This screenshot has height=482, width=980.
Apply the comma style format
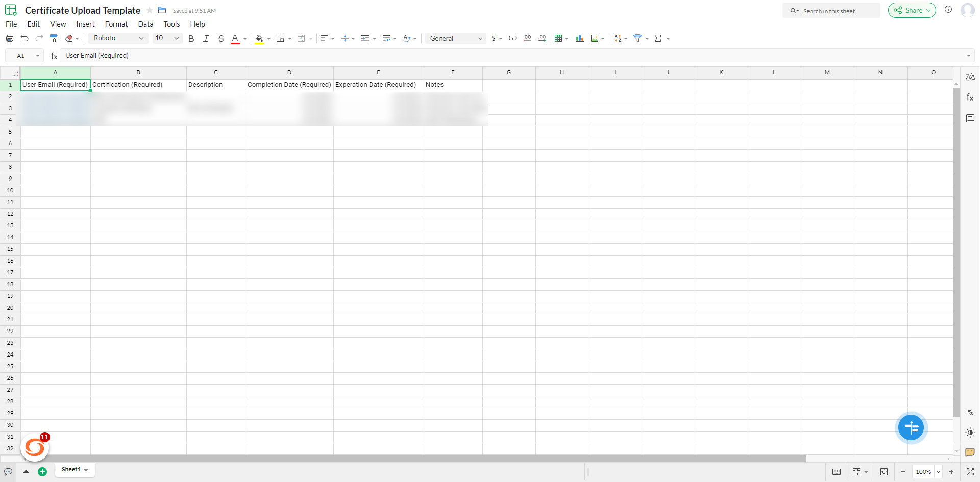(512, 38)
